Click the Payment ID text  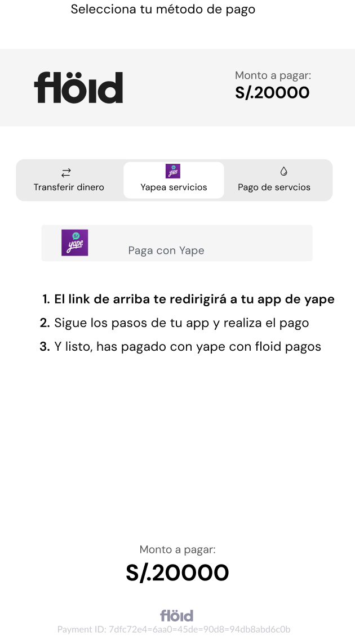click(x=174, y=629)
